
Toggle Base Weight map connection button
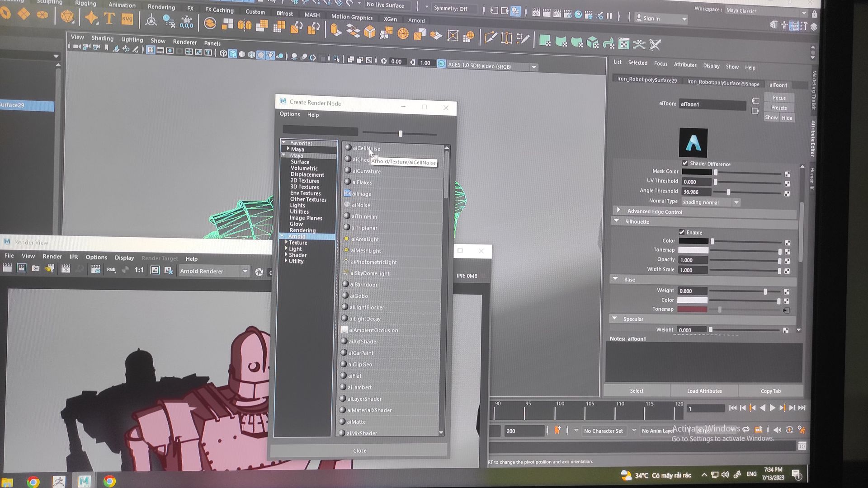click(x=787, y=292)
